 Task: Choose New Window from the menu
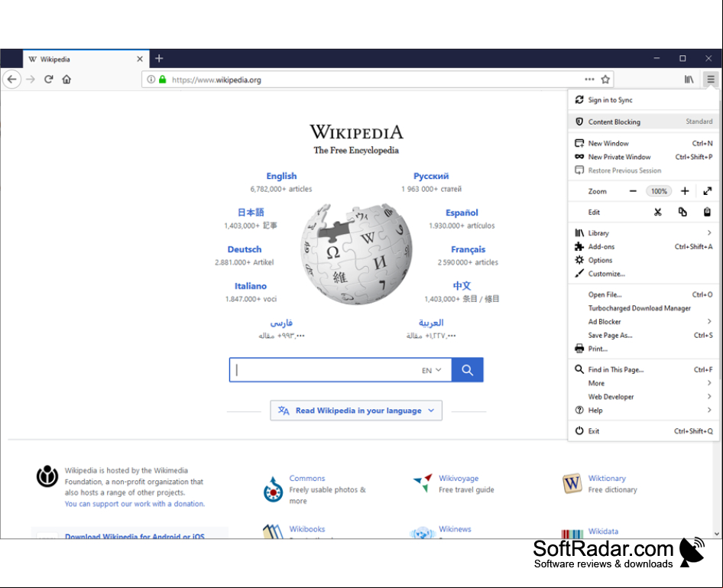644,144
